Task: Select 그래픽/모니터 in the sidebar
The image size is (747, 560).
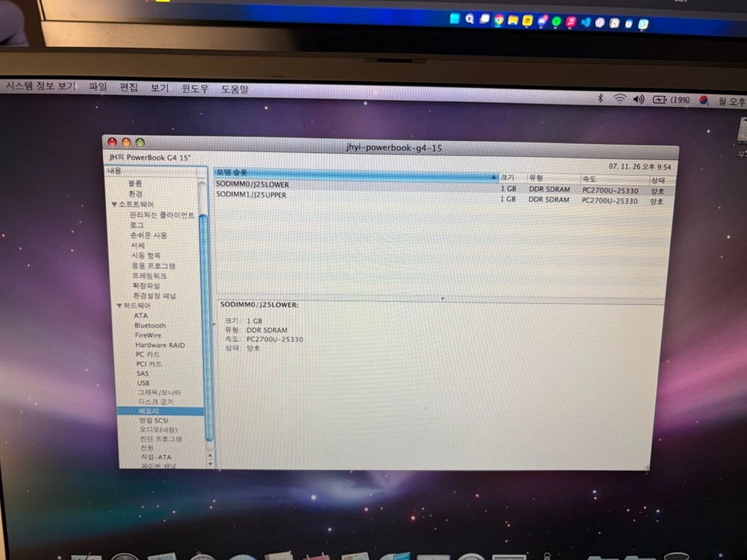Action: [159, 393]
